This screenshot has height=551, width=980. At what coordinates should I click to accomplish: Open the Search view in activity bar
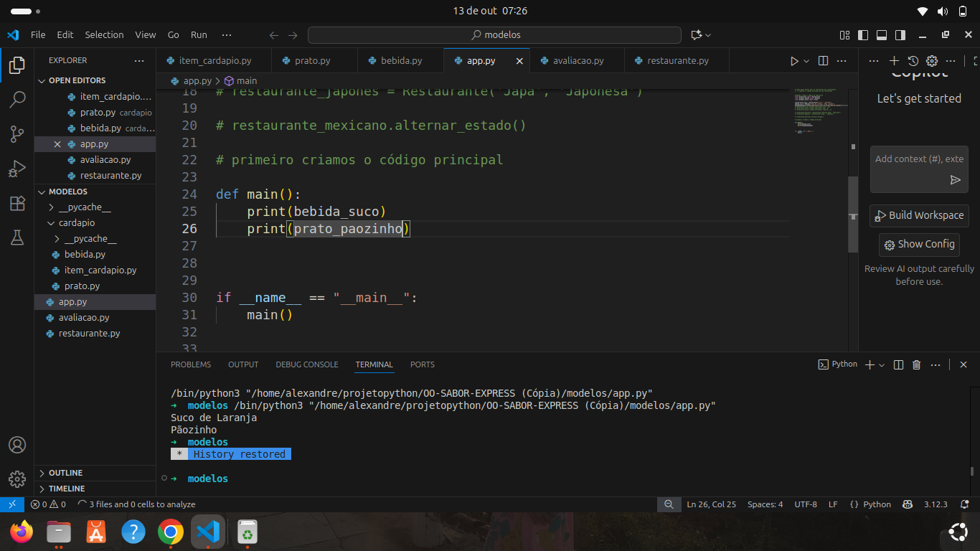click(x=17, y=100)
